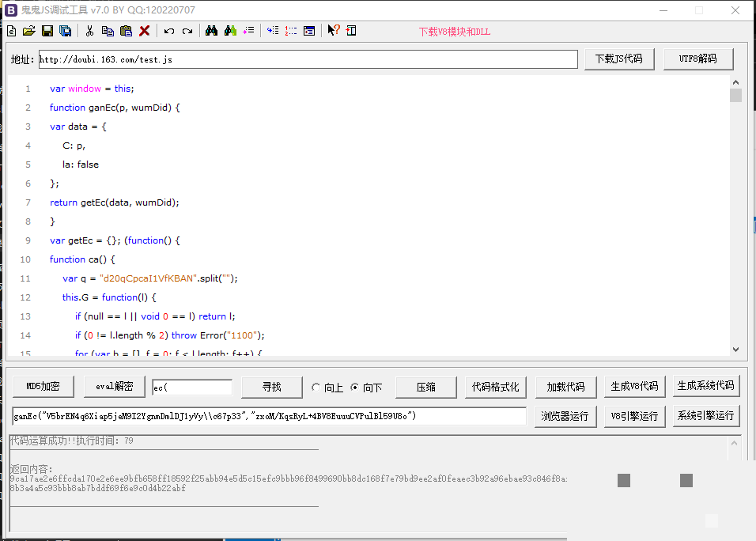The height and width of the screenshot is (541, 756).
Task: Click the cursor question mark help icon
Action: [x=334, y=31]
